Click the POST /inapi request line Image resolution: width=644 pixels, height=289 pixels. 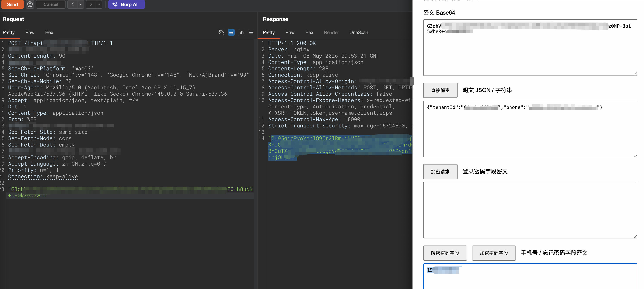60,43
